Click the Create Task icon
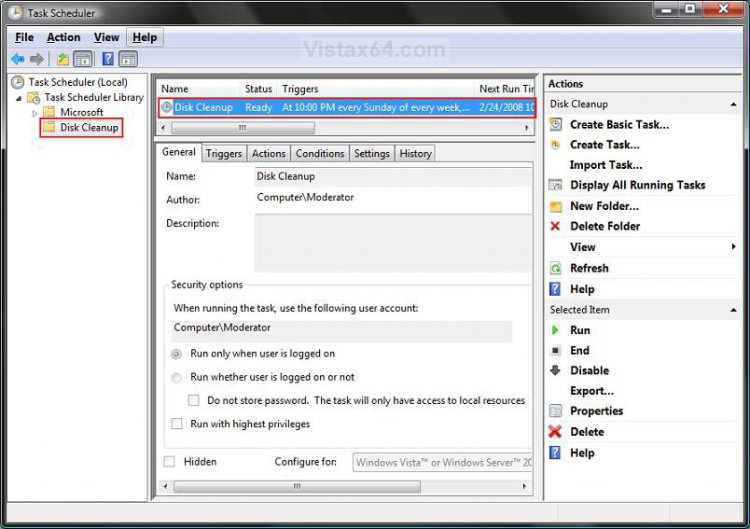Screen dimensions: 750x529 point(555,145)
